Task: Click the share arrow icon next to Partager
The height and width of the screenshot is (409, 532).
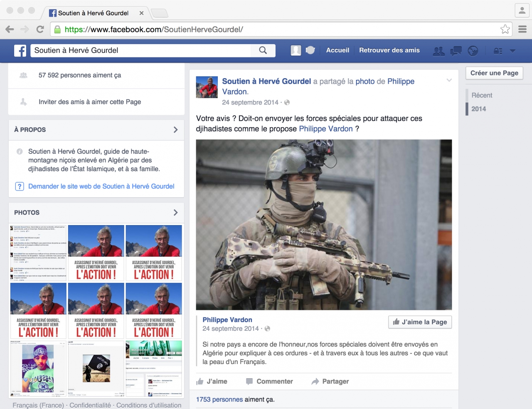Action: click(x=315, y=382)
